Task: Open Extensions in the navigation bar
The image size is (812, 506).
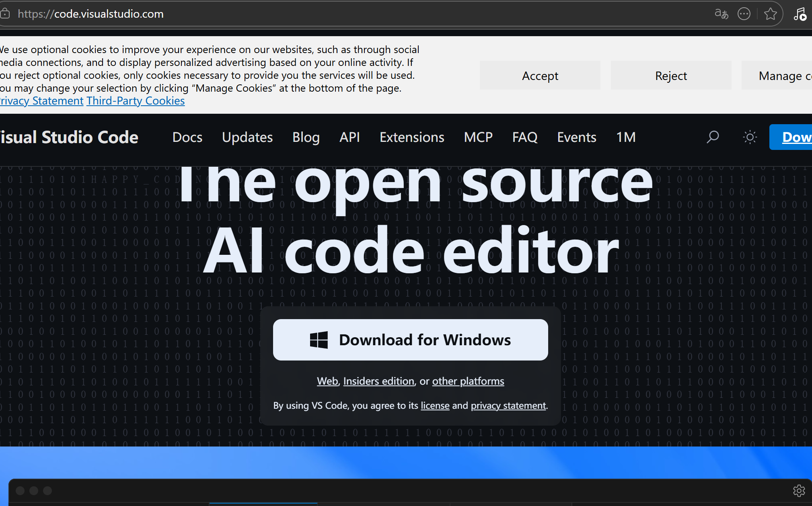Action: (412, 137)
